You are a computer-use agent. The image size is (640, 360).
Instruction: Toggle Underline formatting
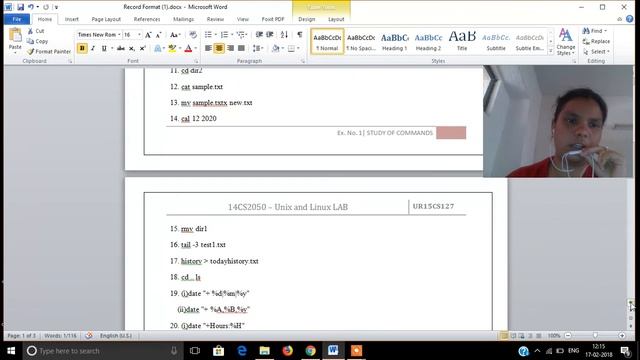[x=104, y=49]
